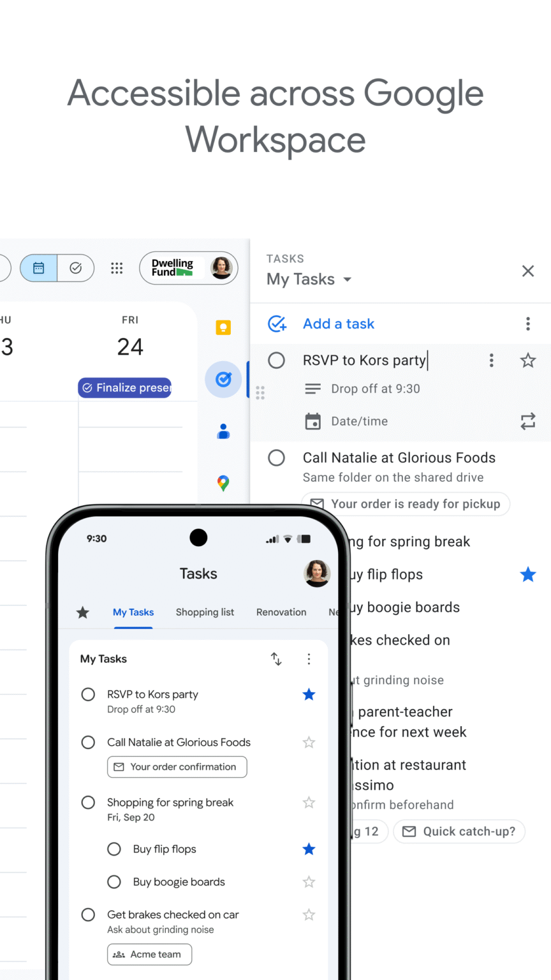Open Google Keep from the side panel
Image resolution: width=551 pixels, height=980 pixels.
[x=223, y=327]
